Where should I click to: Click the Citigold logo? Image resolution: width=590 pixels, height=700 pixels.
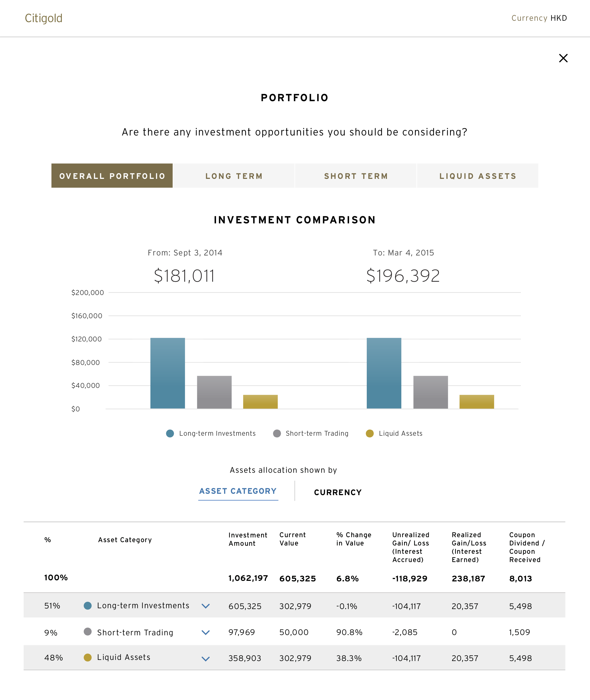coord(43,18)
